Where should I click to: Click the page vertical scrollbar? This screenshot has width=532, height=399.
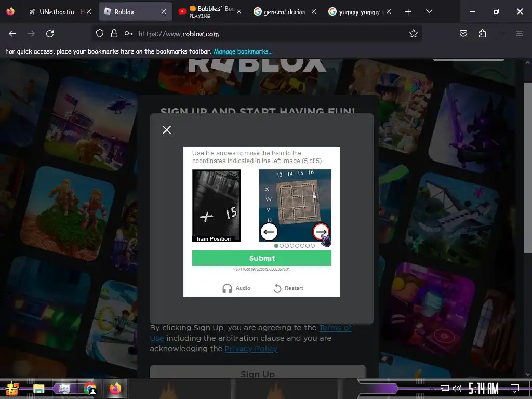point(527,168)
